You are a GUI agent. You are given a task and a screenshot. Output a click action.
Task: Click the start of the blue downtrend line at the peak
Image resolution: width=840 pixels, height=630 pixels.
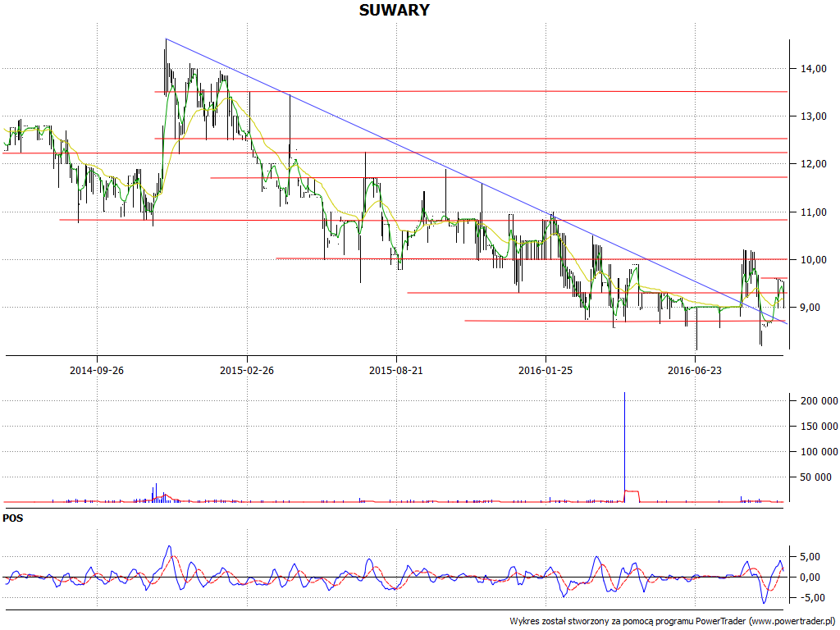click(166, 39)
